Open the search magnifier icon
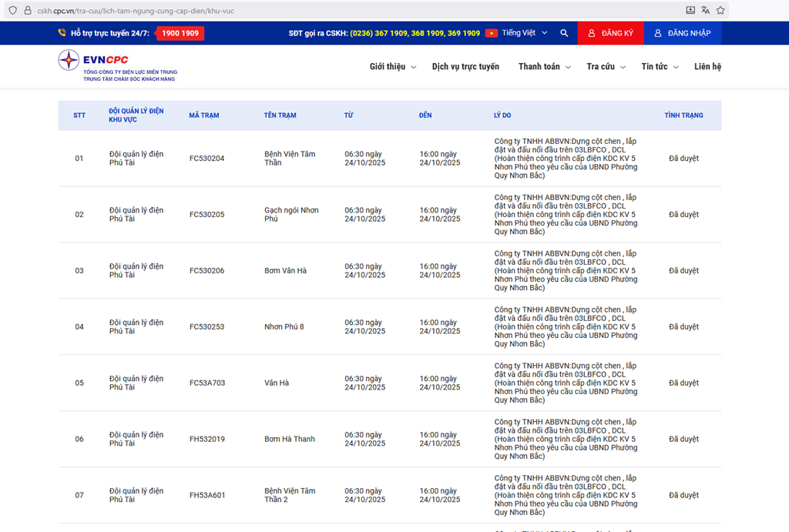The width and height of the screenshot is (789, 532). pyautogui.click(x=564, y=33)
